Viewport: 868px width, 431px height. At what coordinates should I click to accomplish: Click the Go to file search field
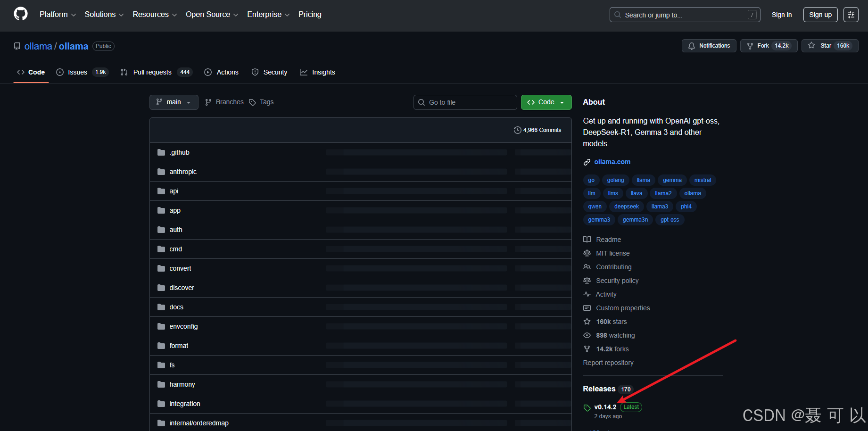[x=465, y=102]
